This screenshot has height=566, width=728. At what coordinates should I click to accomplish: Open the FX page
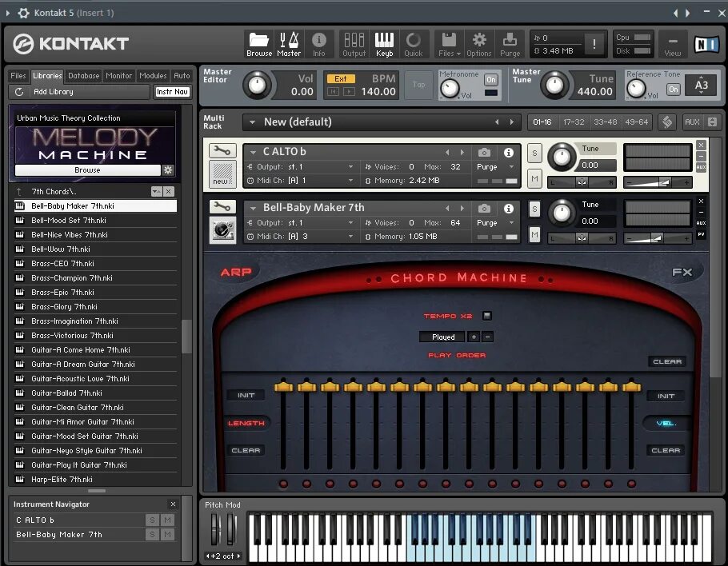pos(682,273)
